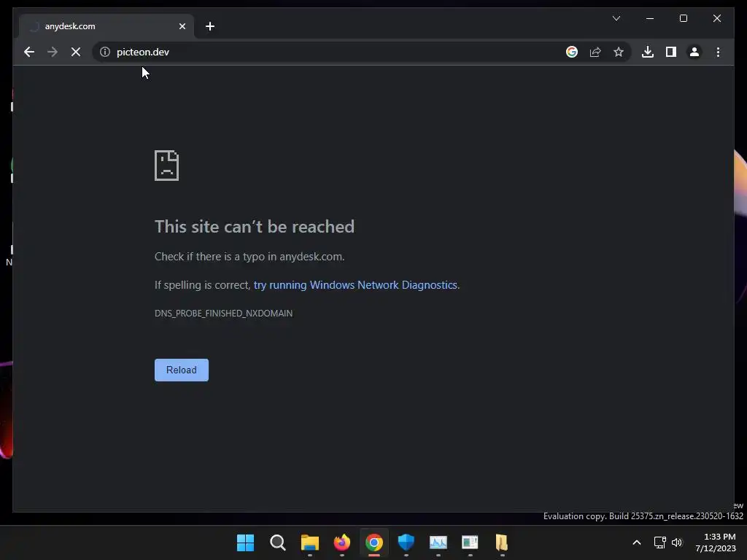
Task: Maximize the Chrome window
Action: tap(683, 18)
